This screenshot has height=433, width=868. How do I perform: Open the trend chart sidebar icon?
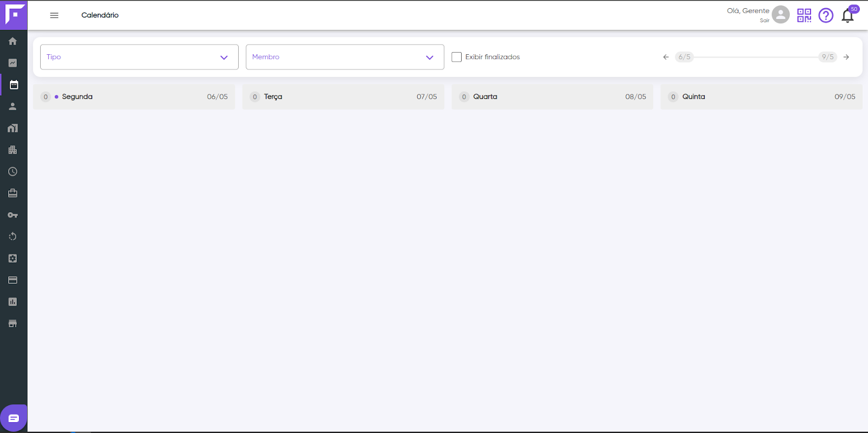(x=13, y=63)
